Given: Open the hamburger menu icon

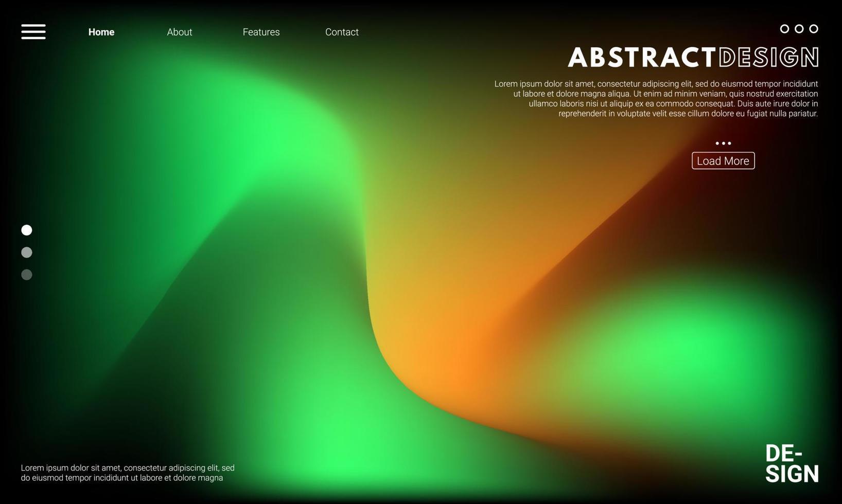Looking at the screenshot, I should (33, 31).
